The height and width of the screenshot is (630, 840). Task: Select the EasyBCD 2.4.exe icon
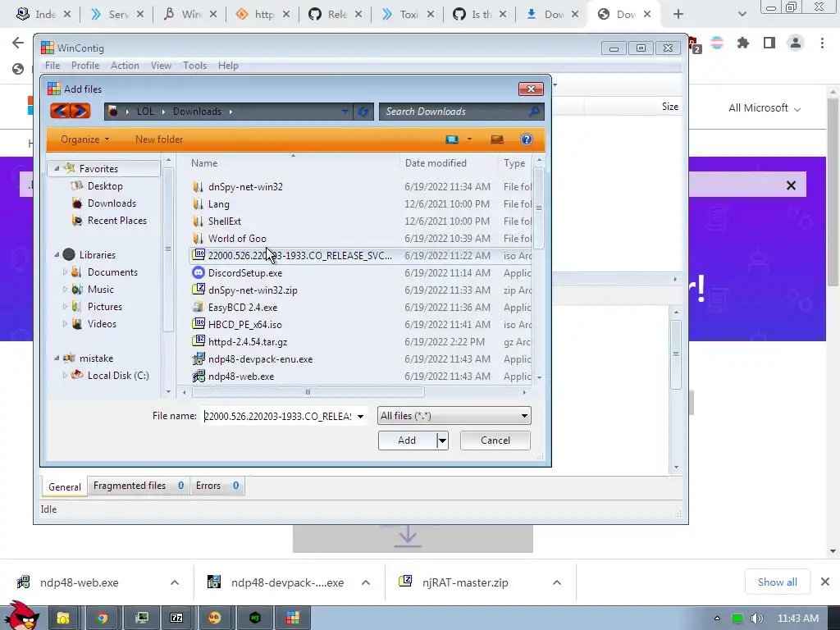(199, 307)
